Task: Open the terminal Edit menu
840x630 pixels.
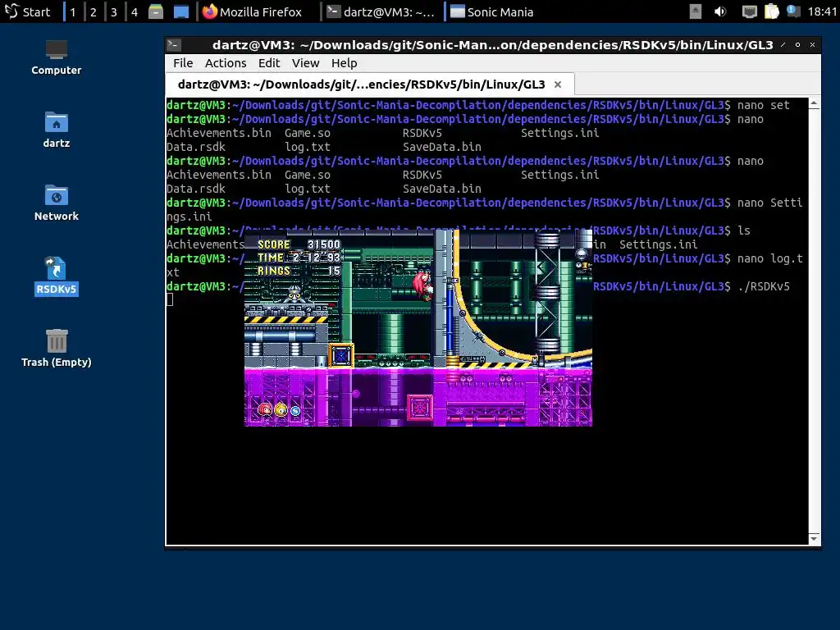Action: click(269, 63)
